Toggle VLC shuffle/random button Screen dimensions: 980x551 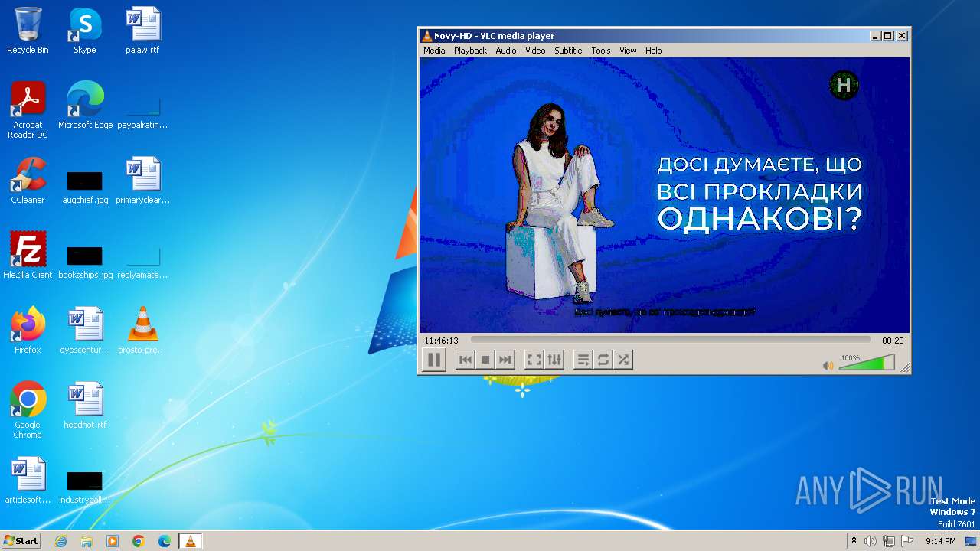pos(623,360)
